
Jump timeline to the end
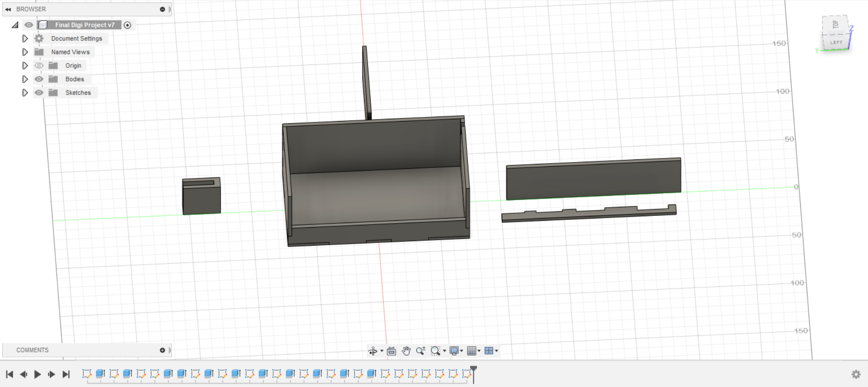(66, 374)
